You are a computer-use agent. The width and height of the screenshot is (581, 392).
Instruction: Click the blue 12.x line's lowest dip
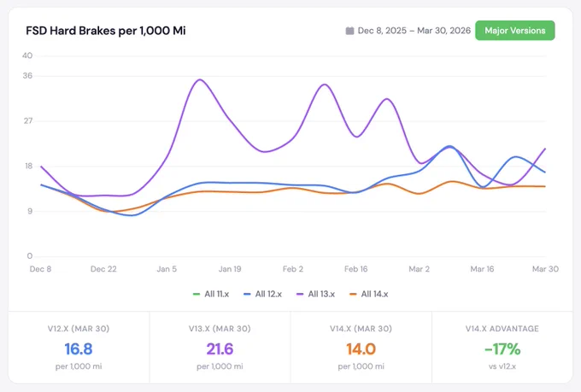coord(132,215)
